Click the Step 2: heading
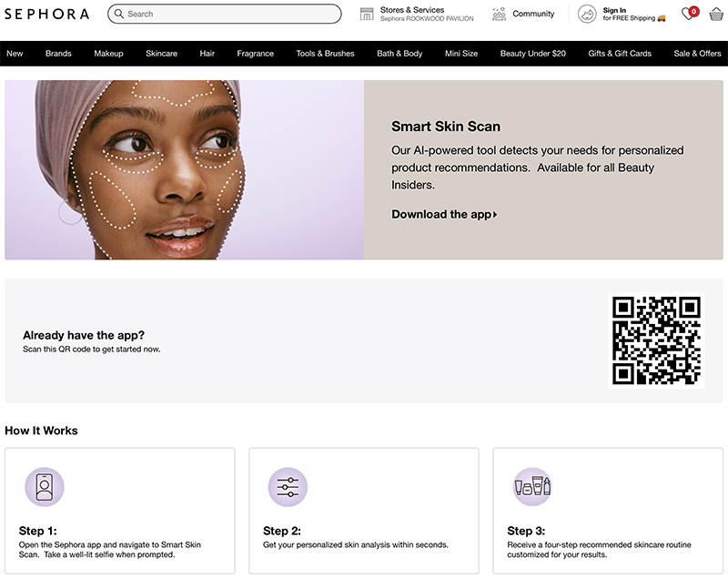728x578 pixels. tap(282, 531)
